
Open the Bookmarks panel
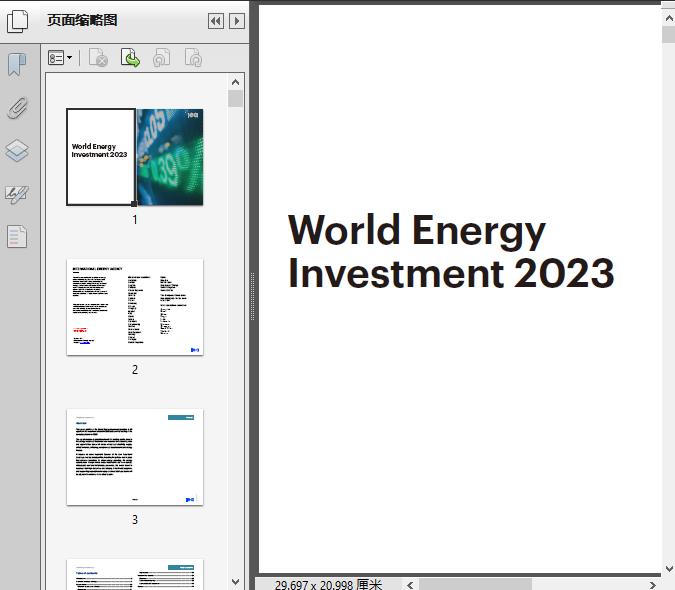tap(17, 65)
